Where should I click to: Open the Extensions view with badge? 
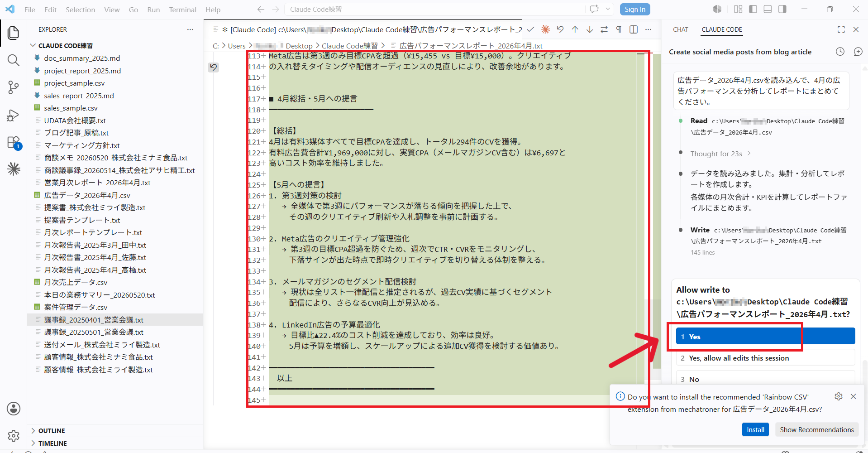coord(14,143)
